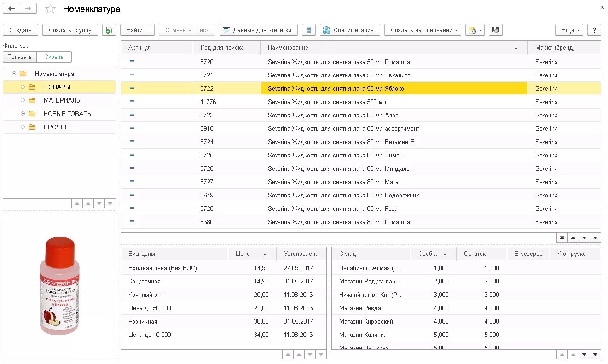This screenshot has width=608, height=364.
Task: Select the 80 мл Алоэ item
Action: pyautogui.click(x=361, y=115)
